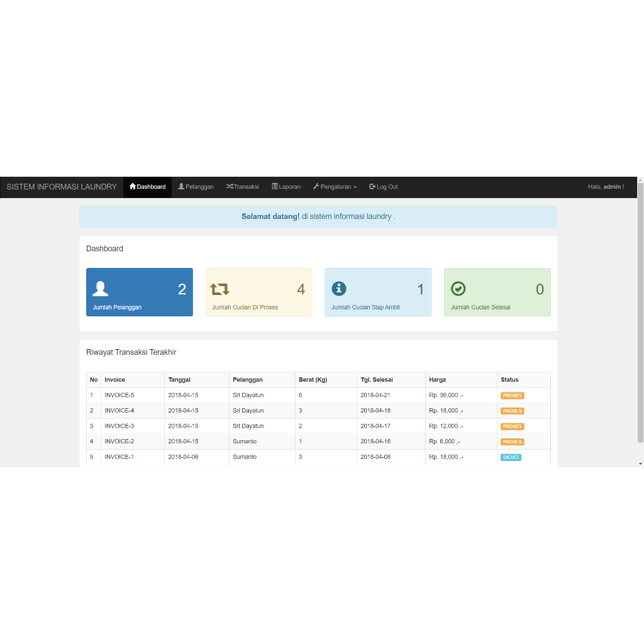Click the report icon beside Laporan

274,186
